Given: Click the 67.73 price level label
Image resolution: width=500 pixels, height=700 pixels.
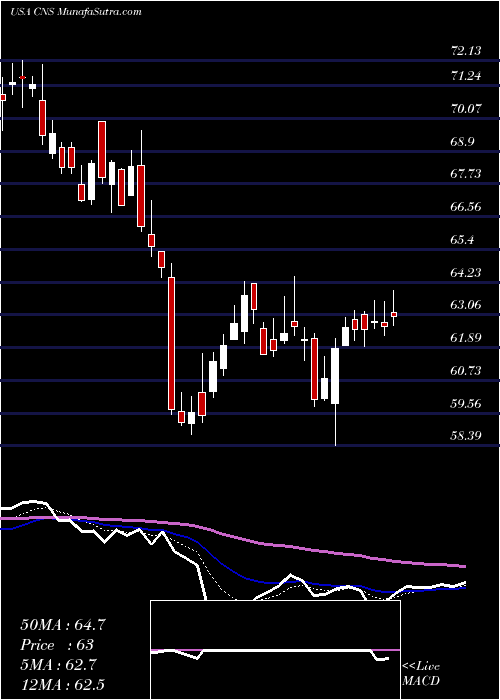Looking at the screenshot, I should tap(466, 174).
